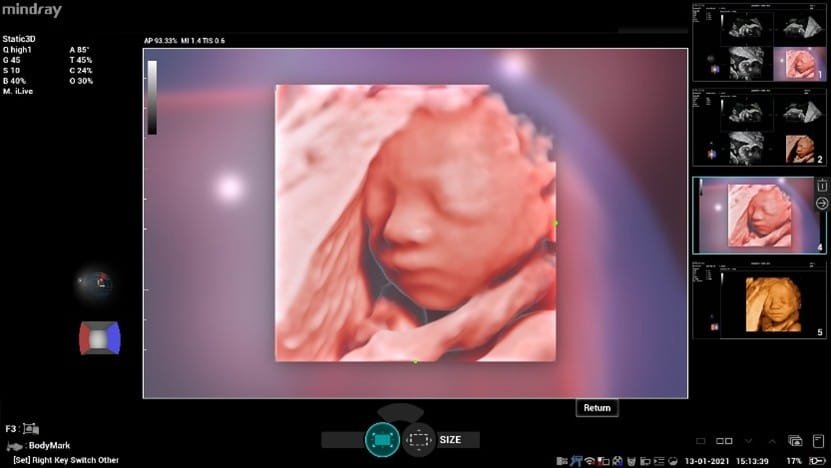Click the teal full-frame display icon
Viewport: 831px width, 468px height.
[x=382, y=439]
